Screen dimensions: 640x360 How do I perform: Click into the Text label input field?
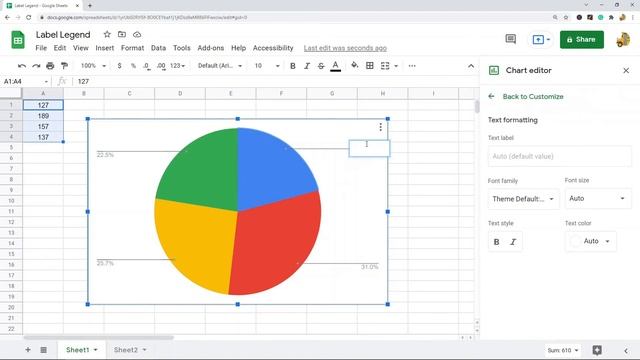click(x=560, y=156)
